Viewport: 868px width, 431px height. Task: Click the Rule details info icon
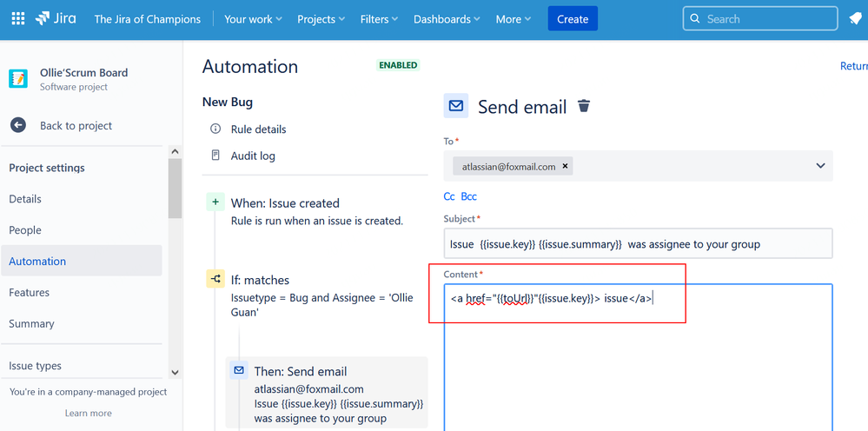point(215,129)
